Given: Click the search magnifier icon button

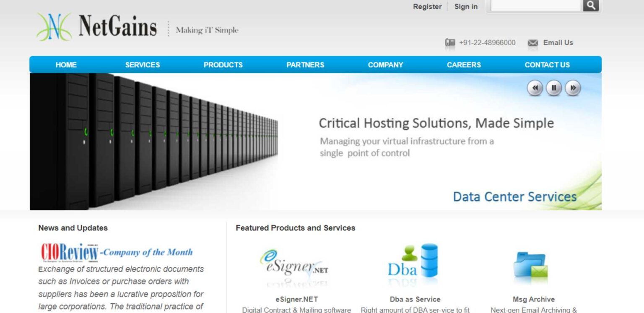Looking at the screenshot, I should (x=591, y=5).
